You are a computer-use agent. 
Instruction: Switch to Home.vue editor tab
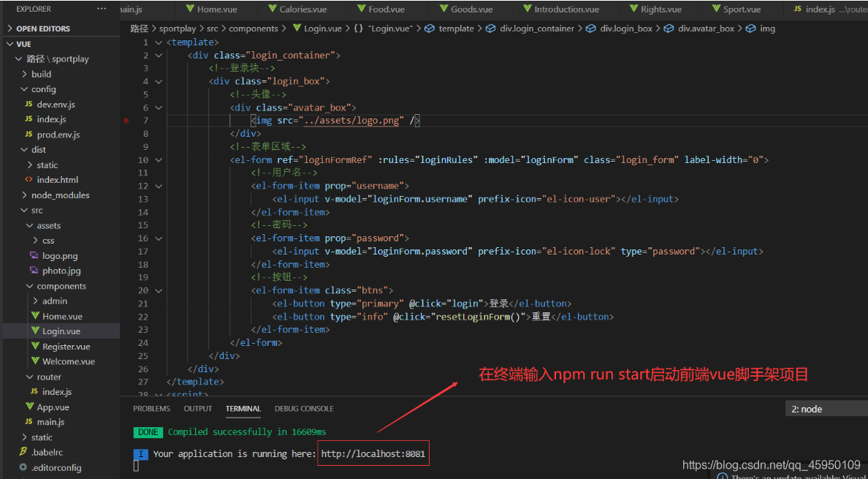pyautogui.click(x=216, y=10)
